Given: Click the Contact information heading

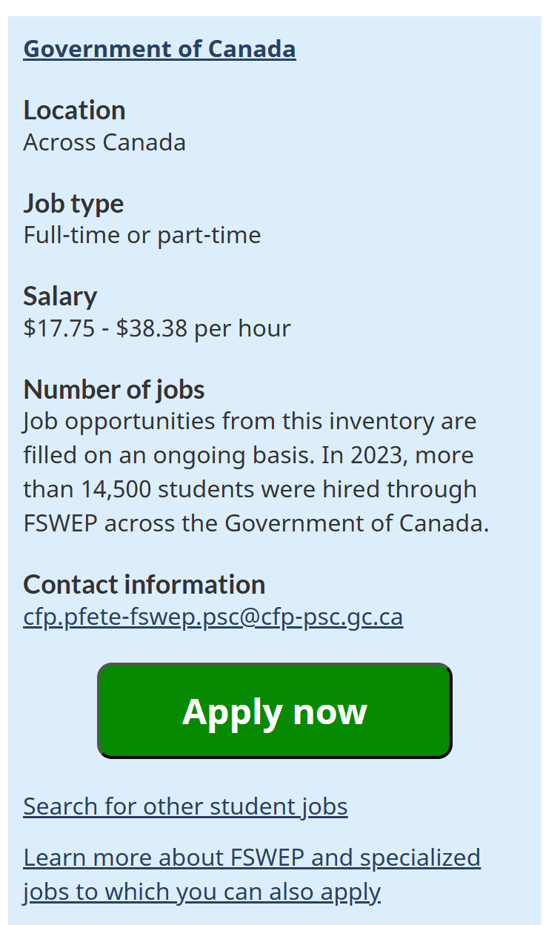Looking at the screenshot, I should coord(144,584).
